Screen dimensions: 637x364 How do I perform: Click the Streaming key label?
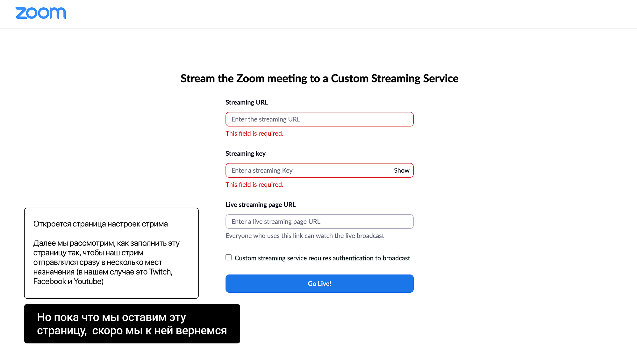pos(246,153)
